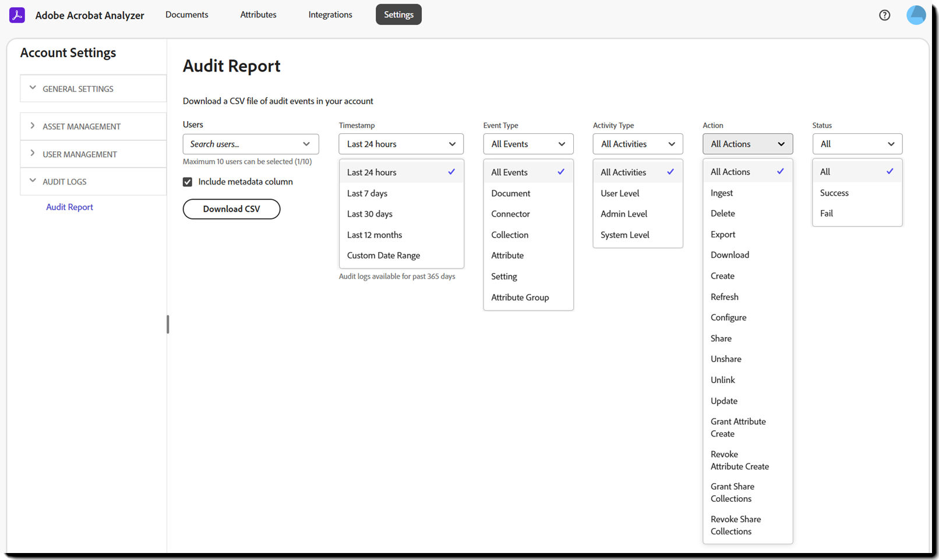Enable the Include metadata column checkbox
Image resolution: width=939 pixels, height=560 pixels.
tap(187, 182)
